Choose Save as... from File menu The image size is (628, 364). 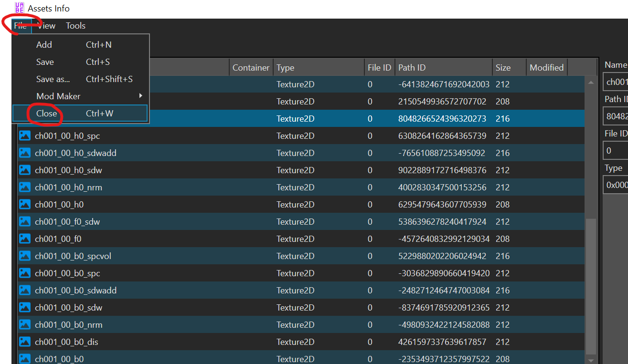80,79
